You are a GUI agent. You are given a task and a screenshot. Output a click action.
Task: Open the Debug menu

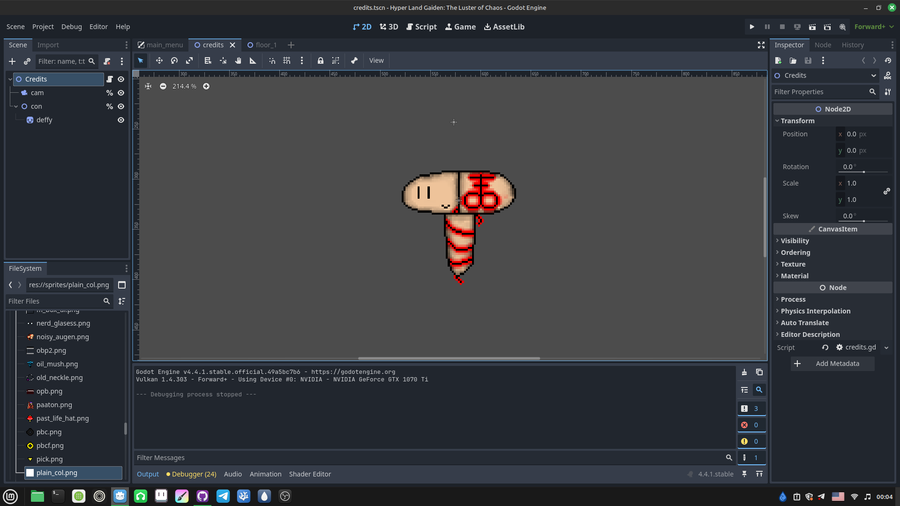[71, 26]
